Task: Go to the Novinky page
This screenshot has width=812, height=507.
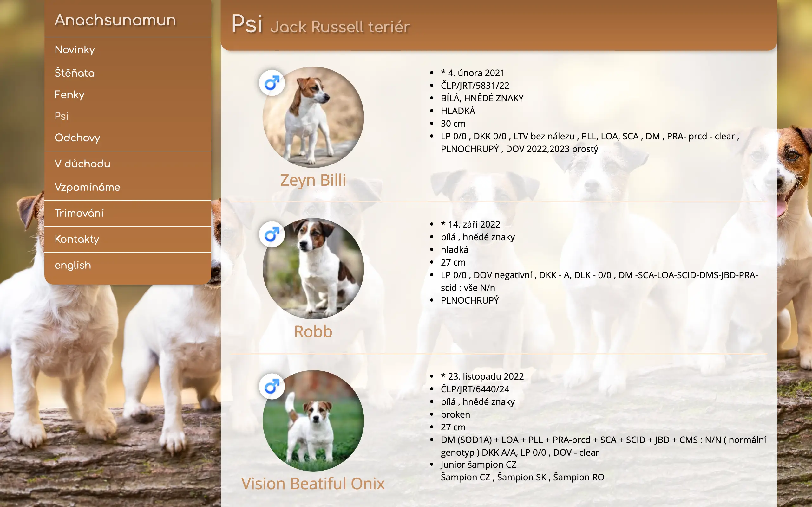Action: (75, 50)
